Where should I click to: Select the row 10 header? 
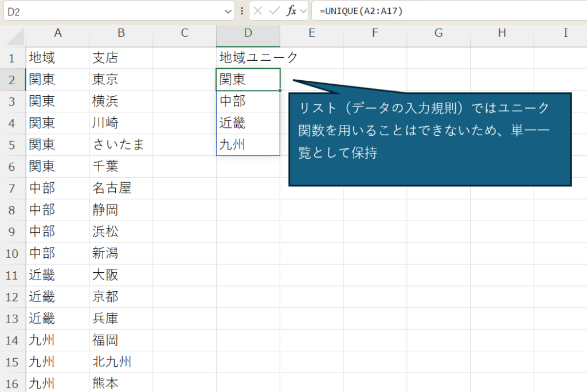[12, 253]
